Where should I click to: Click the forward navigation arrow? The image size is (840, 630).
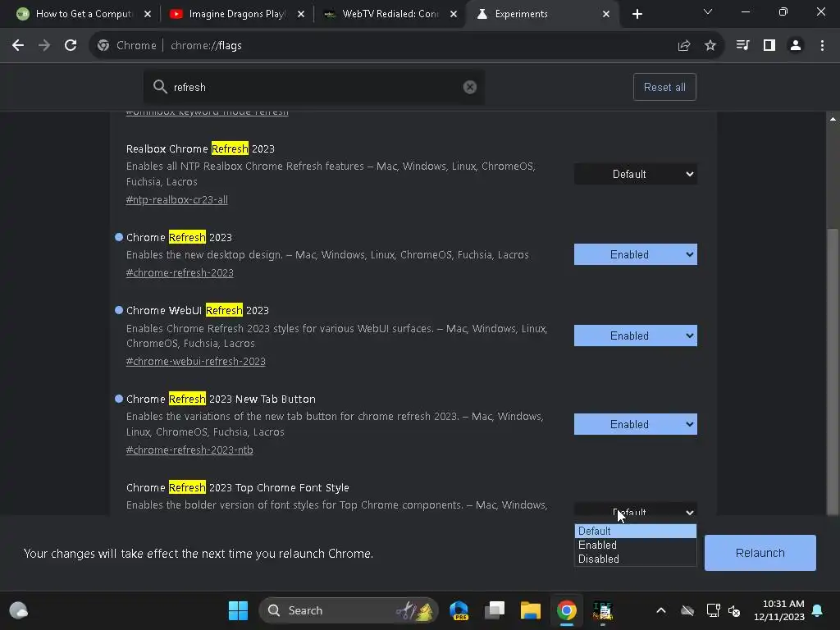pos(44,46)
